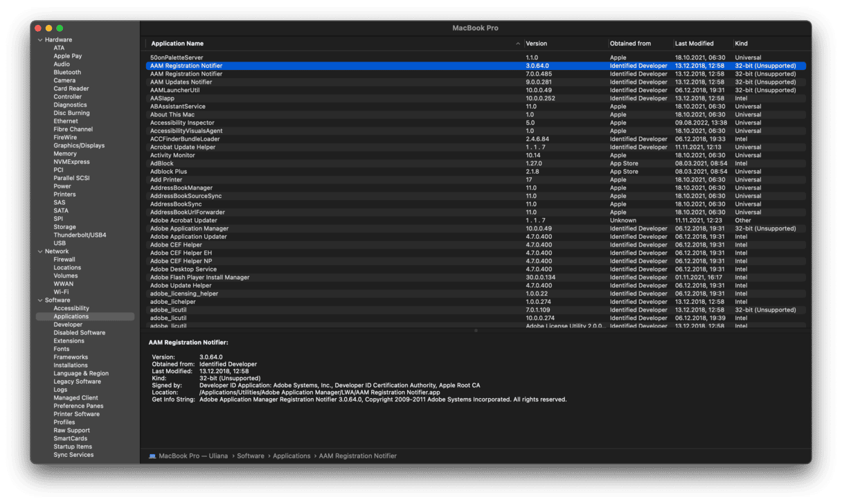The image size is (842, 504).
Task: Open Firewall under Network
Action: click(64, 260)
